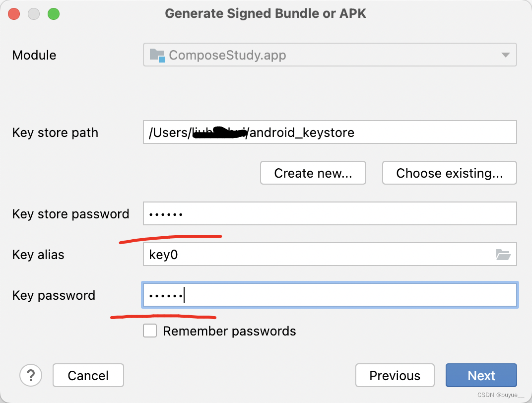
Task: Minimize the dialog with the yellow button
Action: pos(33,14)
